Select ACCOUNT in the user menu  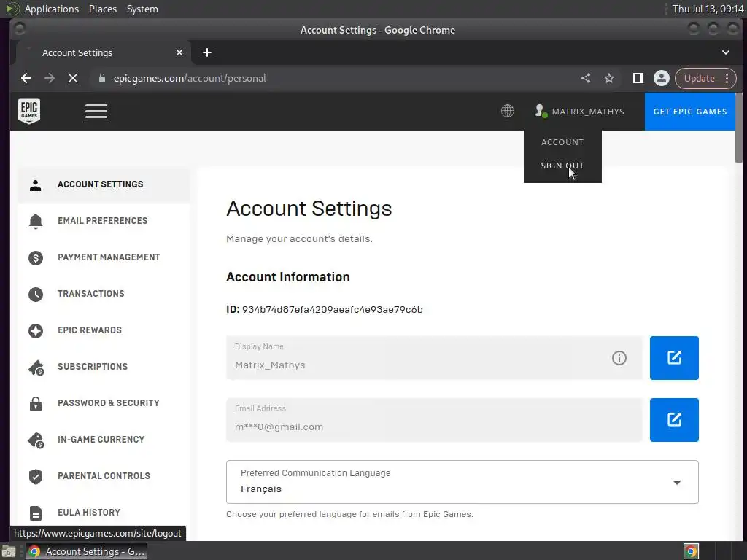(562, 142)
